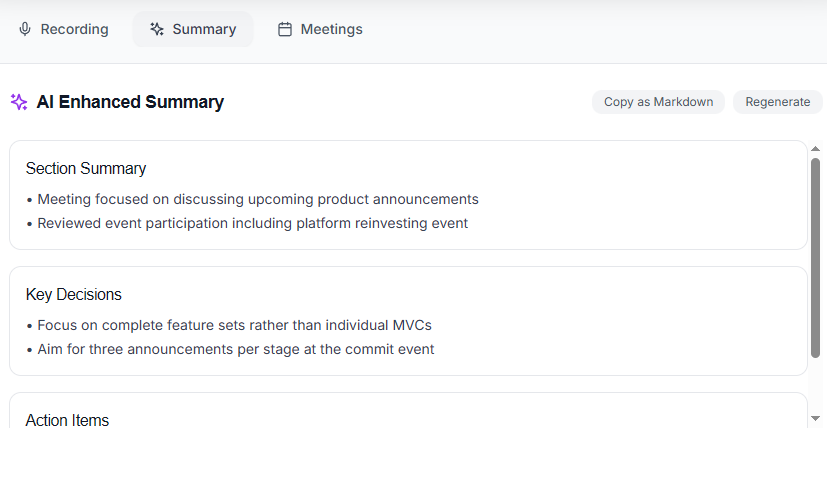Image resolution: width=827 pixels, height=485 pixels.
Task: Click the vertical scrollbar thumb
Action: click(x=816, y=257)
